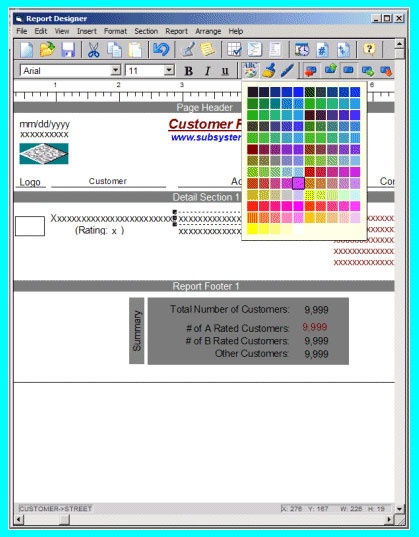Click the page number hash icon

pyautogui.click(x=322, y=50)
